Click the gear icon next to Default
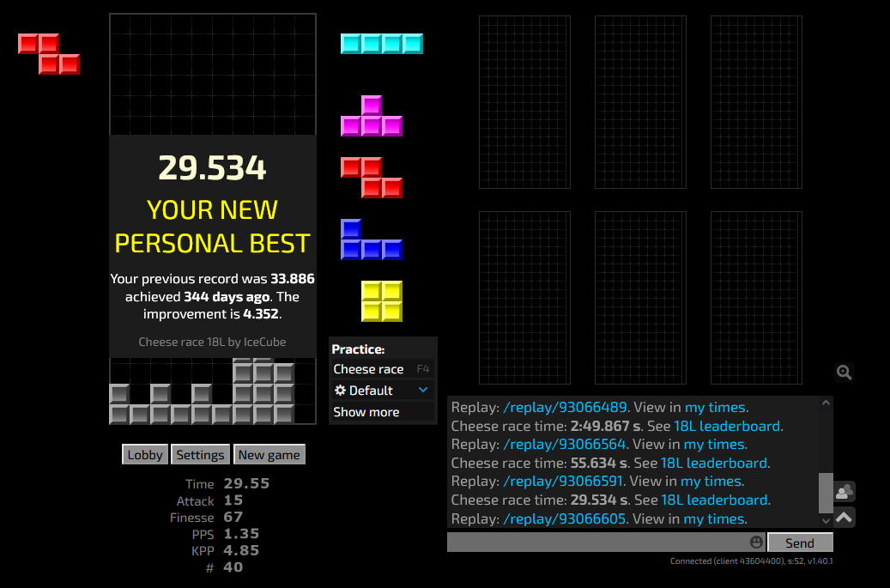Screen dimensions: 890x588 [x=340, y=391]
